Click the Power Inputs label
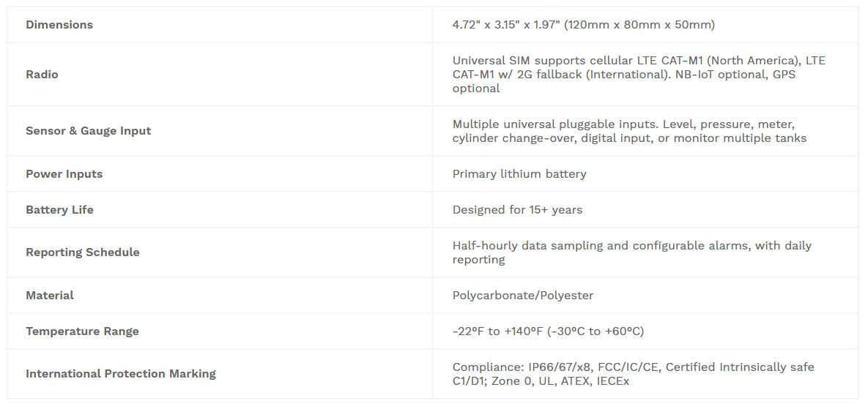The height and width of the screenshot is (409, 868). point(64,174)
